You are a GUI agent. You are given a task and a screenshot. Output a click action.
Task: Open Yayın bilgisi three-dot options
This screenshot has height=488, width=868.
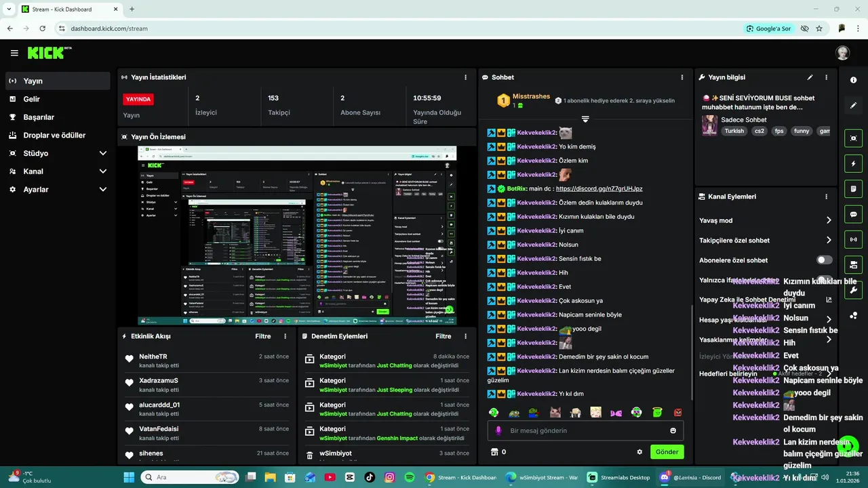pyautogui.click(x=826, y=77)
